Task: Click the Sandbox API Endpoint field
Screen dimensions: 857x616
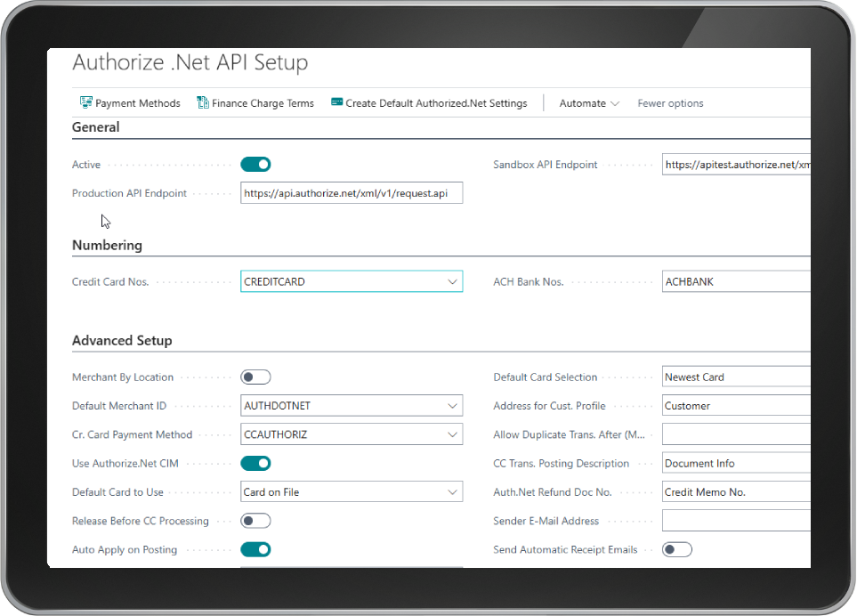Action: 736,165
